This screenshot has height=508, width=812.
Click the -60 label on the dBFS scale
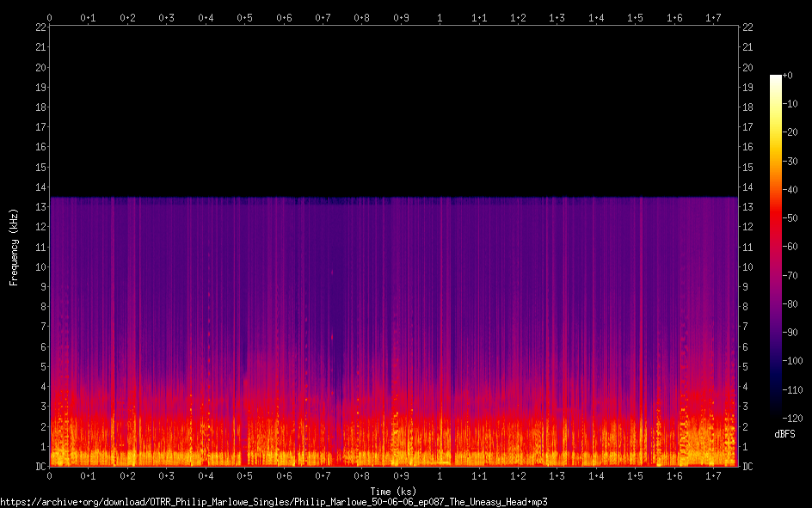[x=790, y=247]
